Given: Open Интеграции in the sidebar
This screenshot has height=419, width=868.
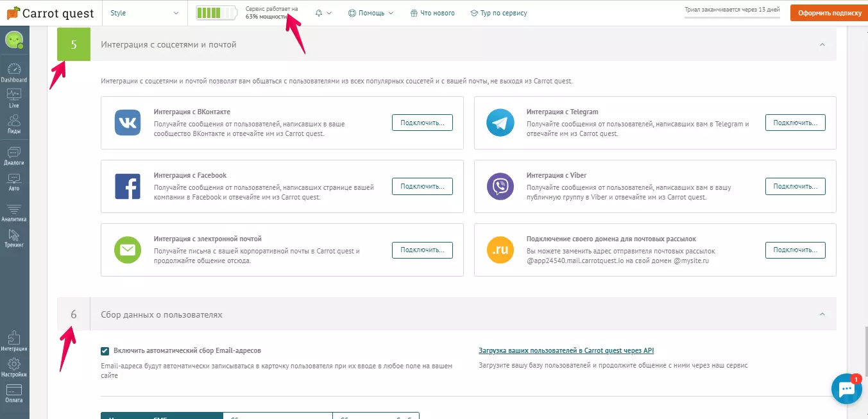Looking at the screenshot, I should click(x=14, y=341).
